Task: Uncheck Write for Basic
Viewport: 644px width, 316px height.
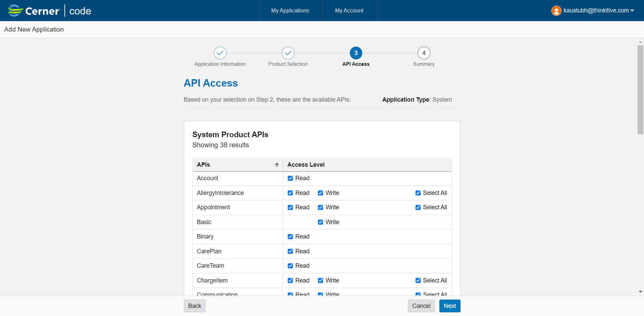Action: 320,222
